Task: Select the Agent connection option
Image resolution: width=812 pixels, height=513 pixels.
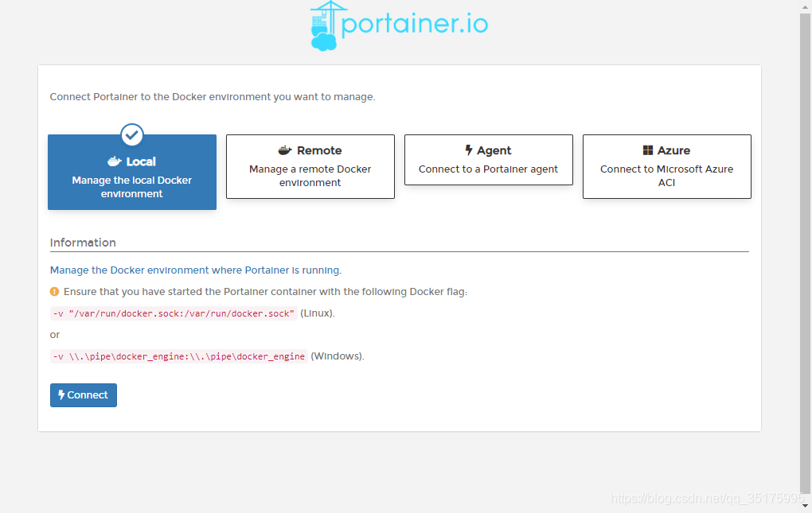Action: click(488, 160)
